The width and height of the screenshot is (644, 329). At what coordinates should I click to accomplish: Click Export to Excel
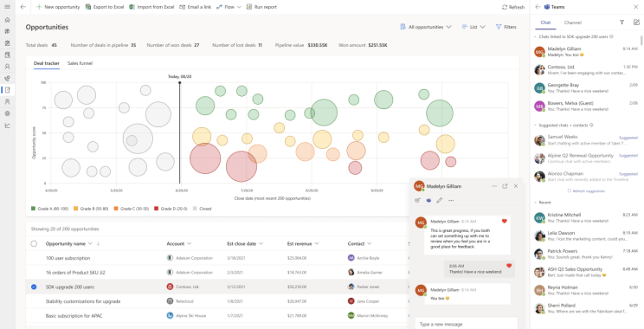pyautogui.click(x=105, y=7)
